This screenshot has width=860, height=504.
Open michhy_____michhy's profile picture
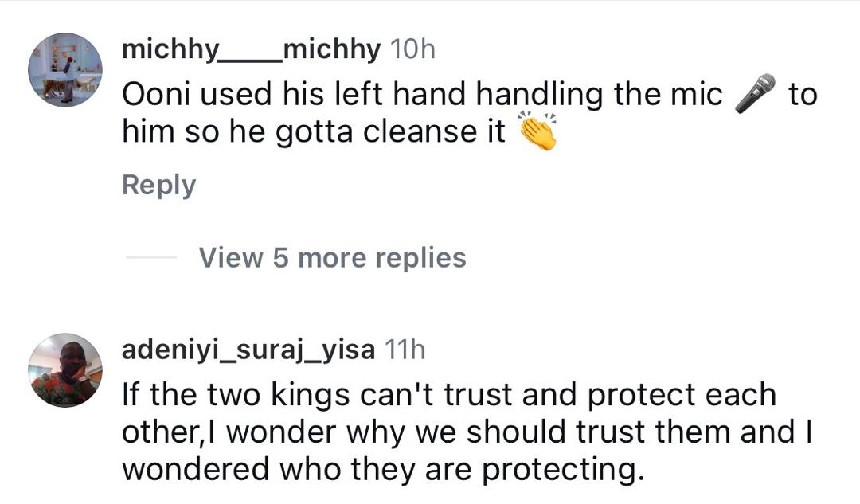point(65,70)
